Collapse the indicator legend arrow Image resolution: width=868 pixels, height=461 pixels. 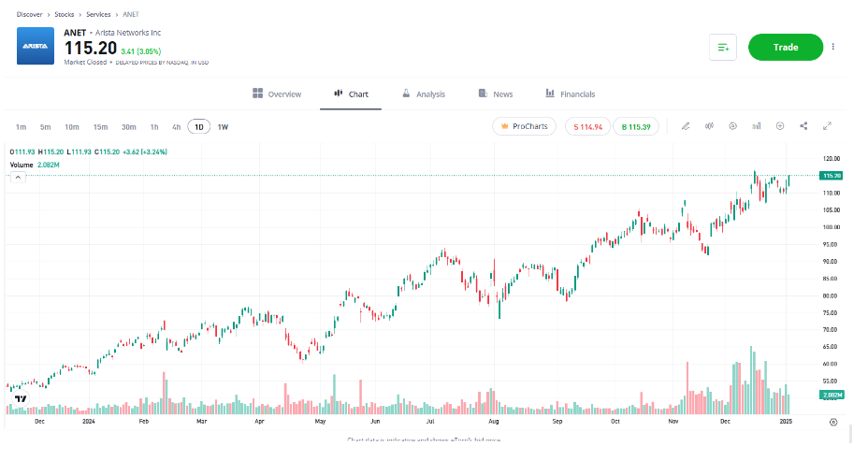pyautogui.click(x=18, y=177)
